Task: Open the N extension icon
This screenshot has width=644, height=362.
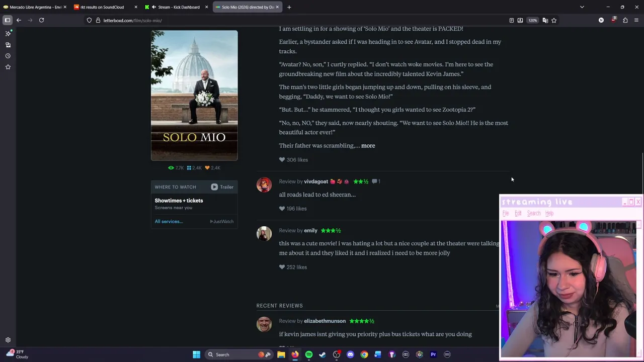Action: (601, 20)
